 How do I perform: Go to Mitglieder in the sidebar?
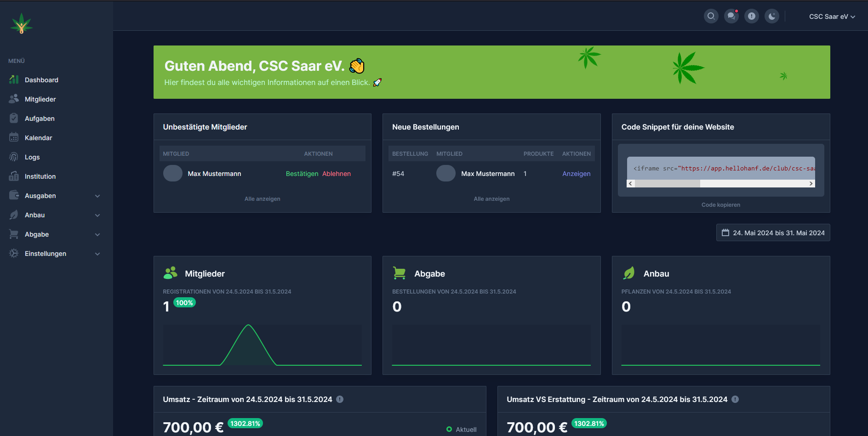tap(40, 99)
